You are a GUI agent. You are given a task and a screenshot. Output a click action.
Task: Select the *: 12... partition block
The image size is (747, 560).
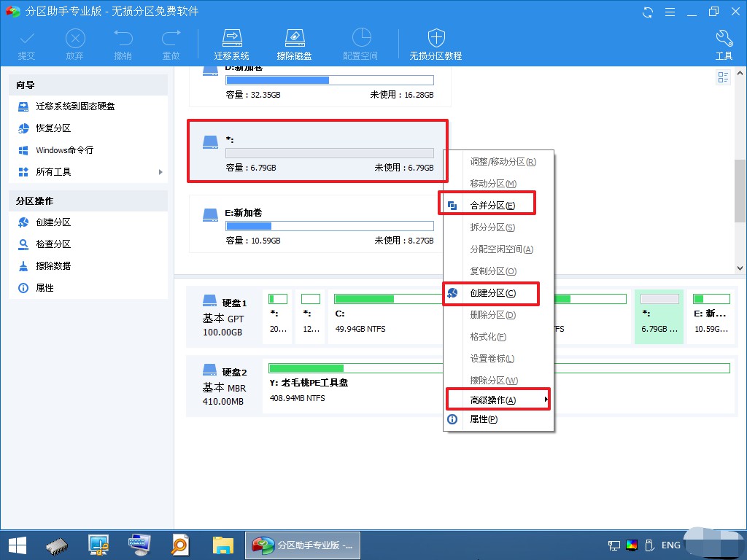point(311,316)
